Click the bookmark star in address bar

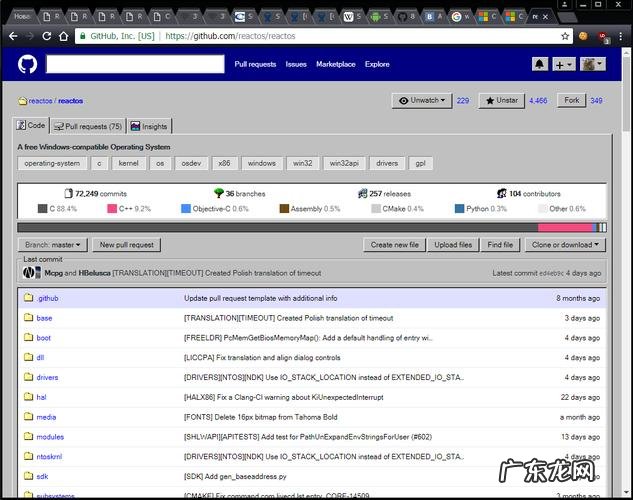tap(564, 36)
